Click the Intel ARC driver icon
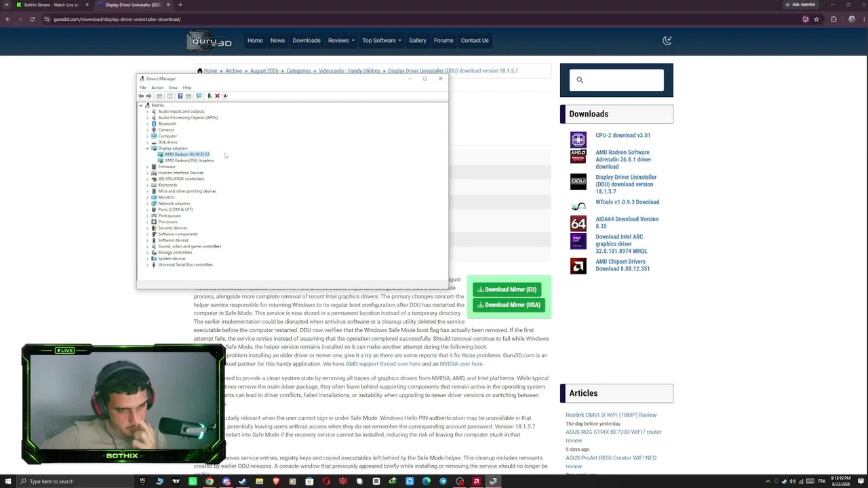868x488 pixels. 578,241
